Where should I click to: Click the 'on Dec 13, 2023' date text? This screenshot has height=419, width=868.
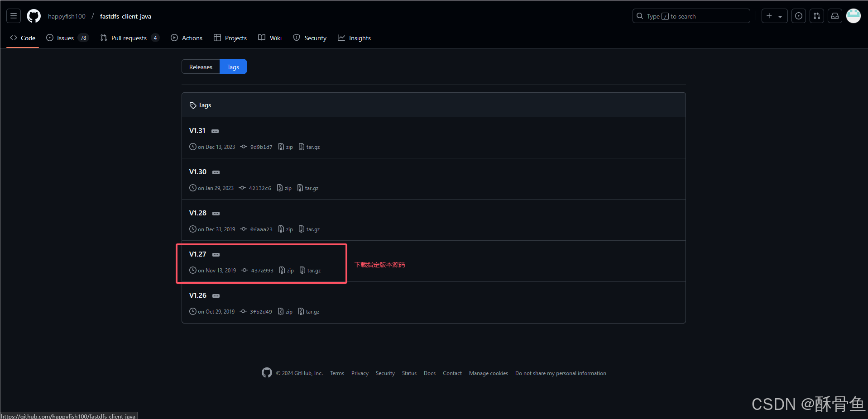[216, 147]
